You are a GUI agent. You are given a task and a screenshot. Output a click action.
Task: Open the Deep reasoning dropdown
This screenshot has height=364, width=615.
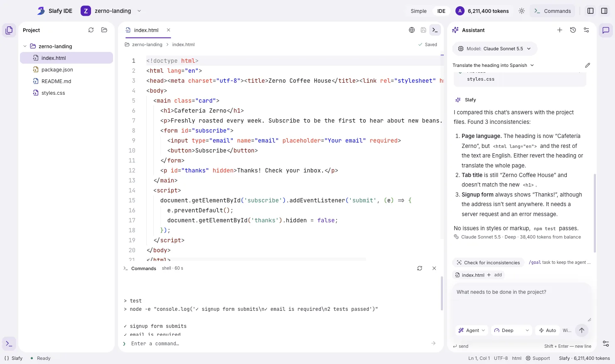pos(511,330)
